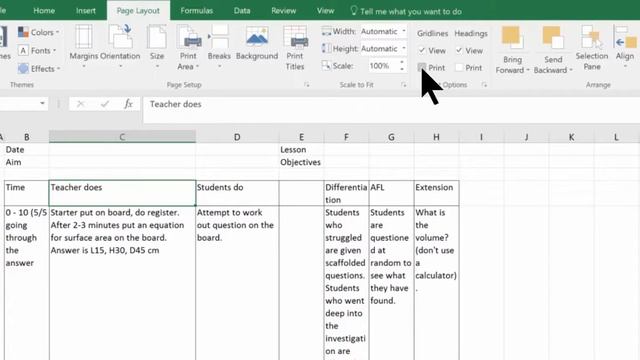640x360 pixels.
Task: Open the Print Area menu
Action: [188, 47]
